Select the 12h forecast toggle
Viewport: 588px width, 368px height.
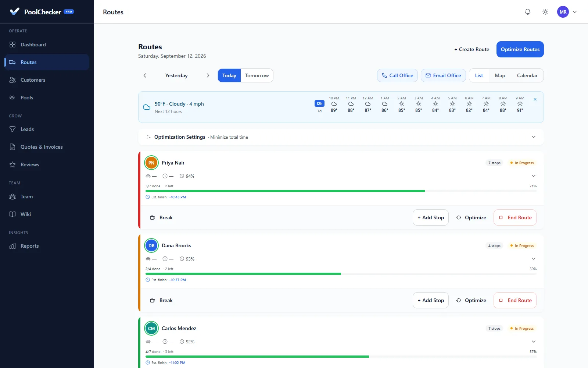tap(319, 103)
